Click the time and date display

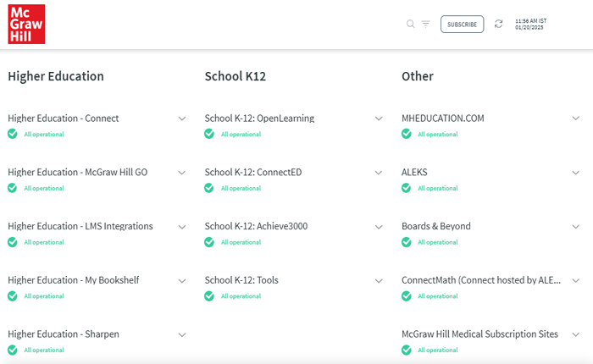pyautogui.click(x=530, y=25)
